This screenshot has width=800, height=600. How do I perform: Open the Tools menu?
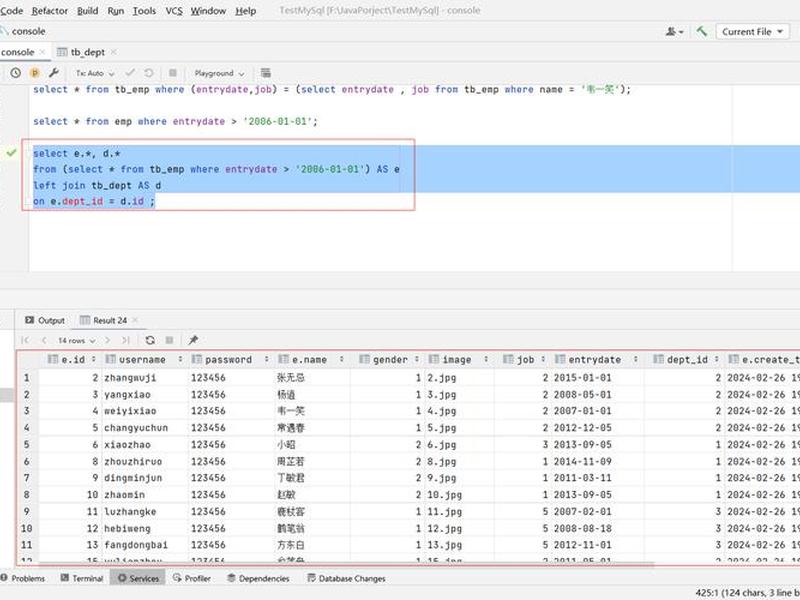[144, 11]
